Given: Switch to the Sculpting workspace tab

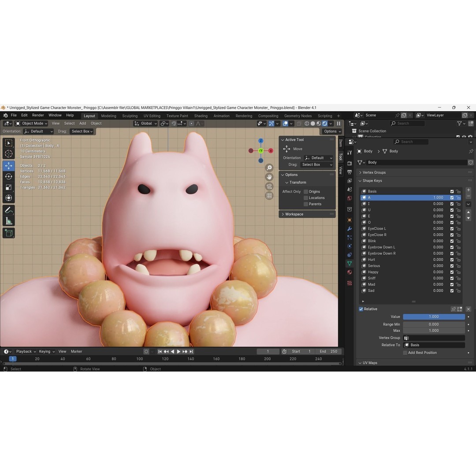Looking at the screenshot, I should click(130, 116).
